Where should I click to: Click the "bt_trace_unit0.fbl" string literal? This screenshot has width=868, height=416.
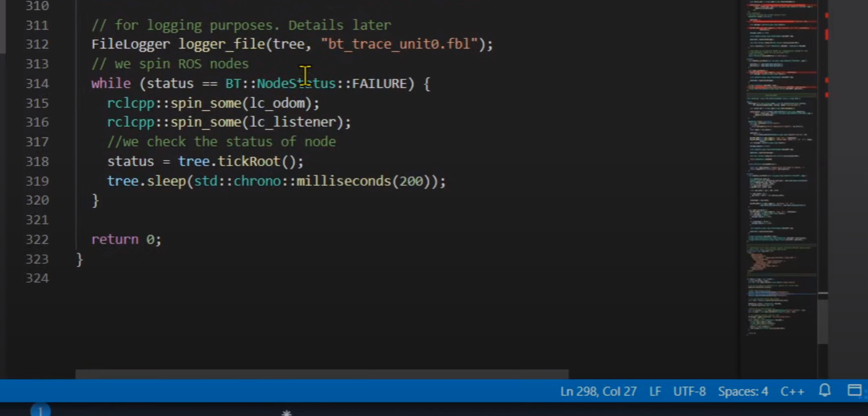399,44
